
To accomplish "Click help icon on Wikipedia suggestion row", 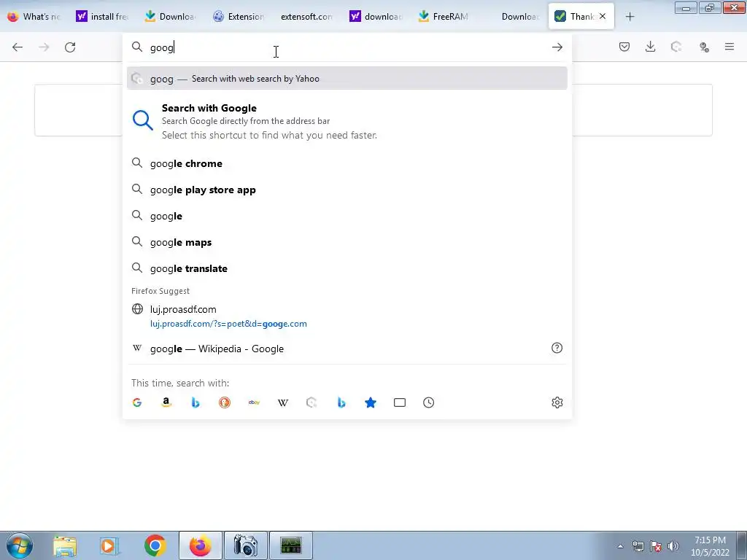I will 557,348.
